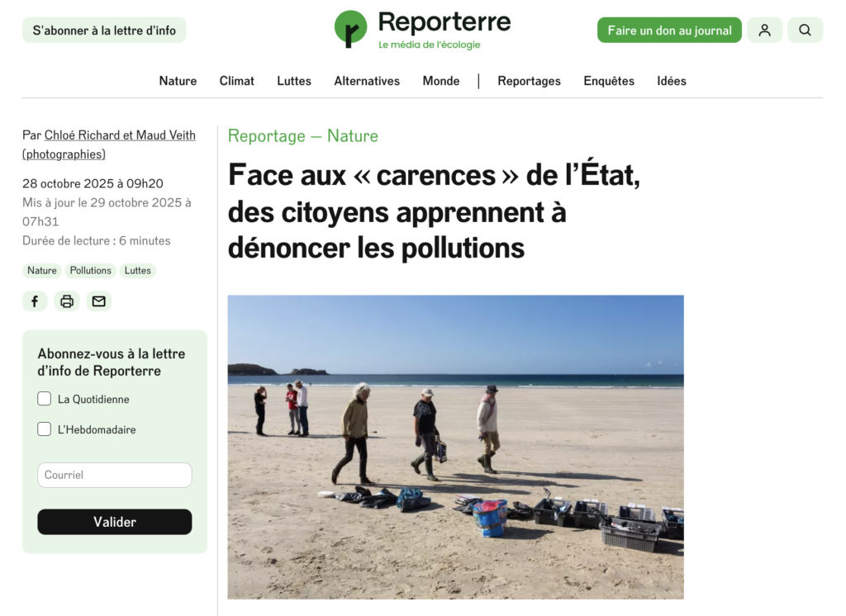Screen dimensions: 846x616
Task: Open the Nature menu section
Action: 178,81
